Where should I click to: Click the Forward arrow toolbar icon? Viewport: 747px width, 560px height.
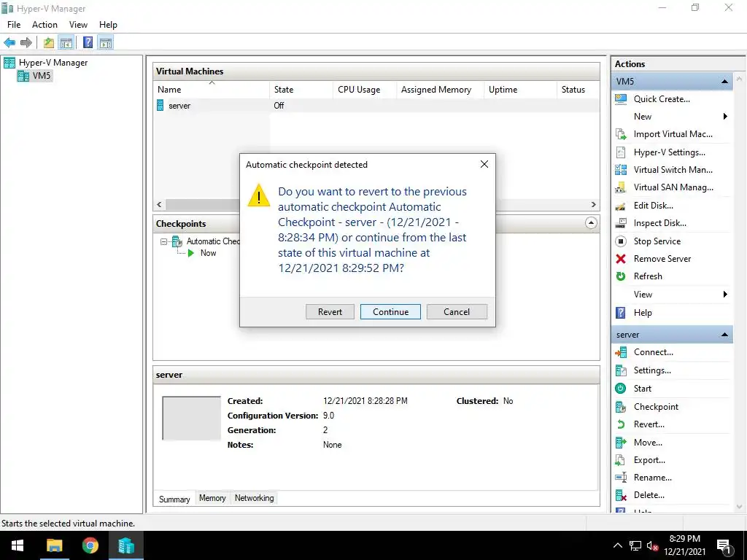click(26, 43)
